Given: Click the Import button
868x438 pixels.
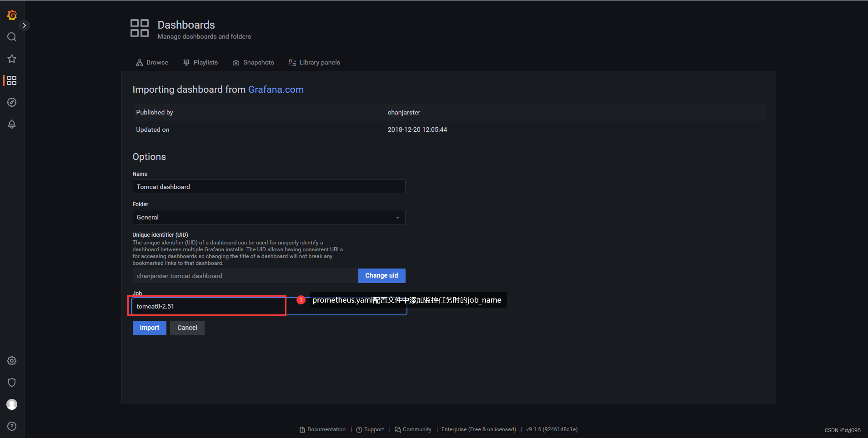Looking at the screenshot, I should click(x=149, y=328).
